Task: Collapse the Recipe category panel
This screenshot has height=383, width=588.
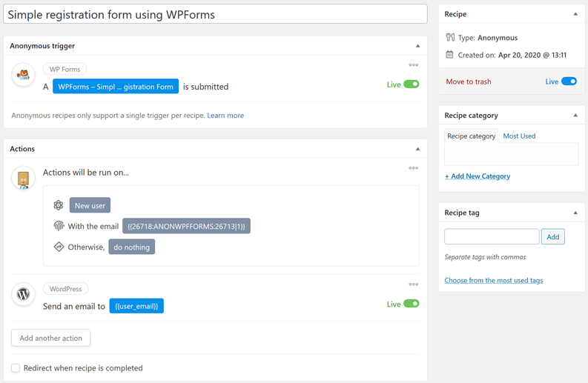Action: 575,116
